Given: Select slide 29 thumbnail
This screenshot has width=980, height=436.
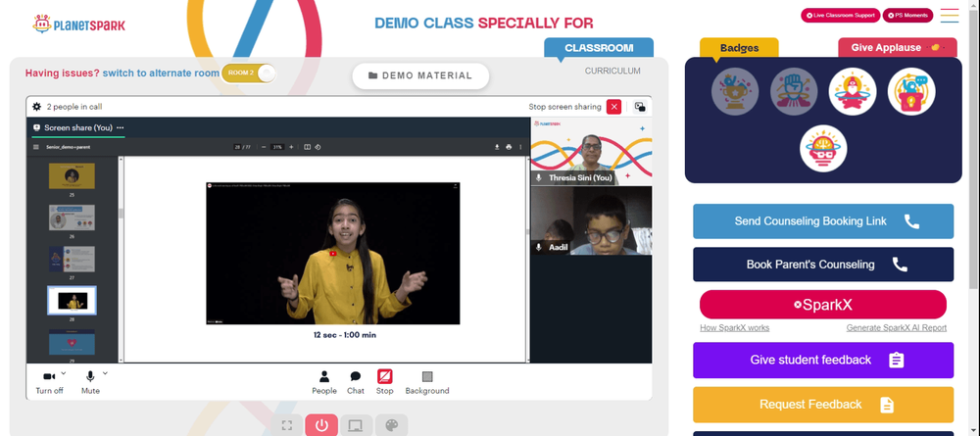Looking at the screenshot, I should click(x=72, y=342).
